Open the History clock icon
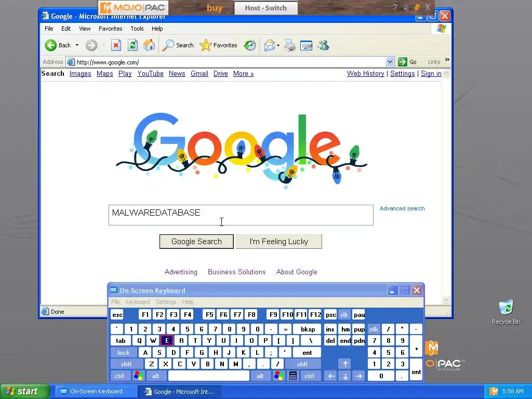Image resolution: width=532 pixels, height=399 pixels. (250, 45)
